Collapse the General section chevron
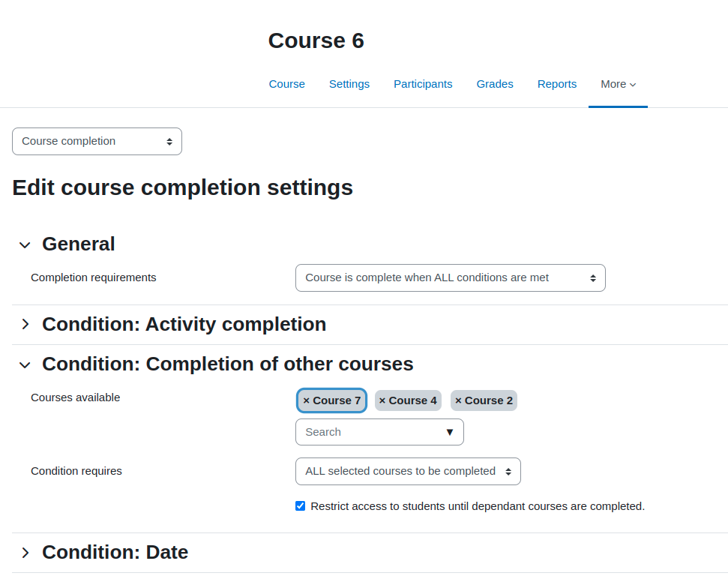Image resolution: width=728 pixels, height=582 pixels. point(25,244)
